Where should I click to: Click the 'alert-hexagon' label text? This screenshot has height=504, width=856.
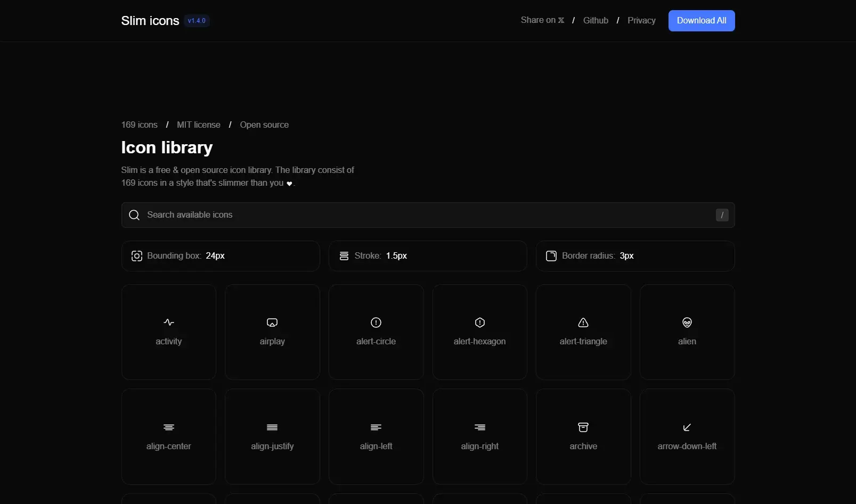[479, 341]
